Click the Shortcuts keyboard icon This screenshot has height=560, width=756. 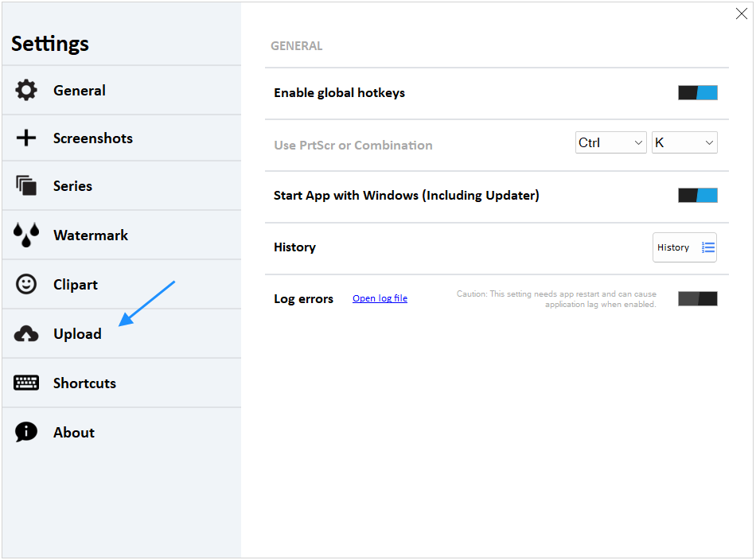[x=26, y=383]
